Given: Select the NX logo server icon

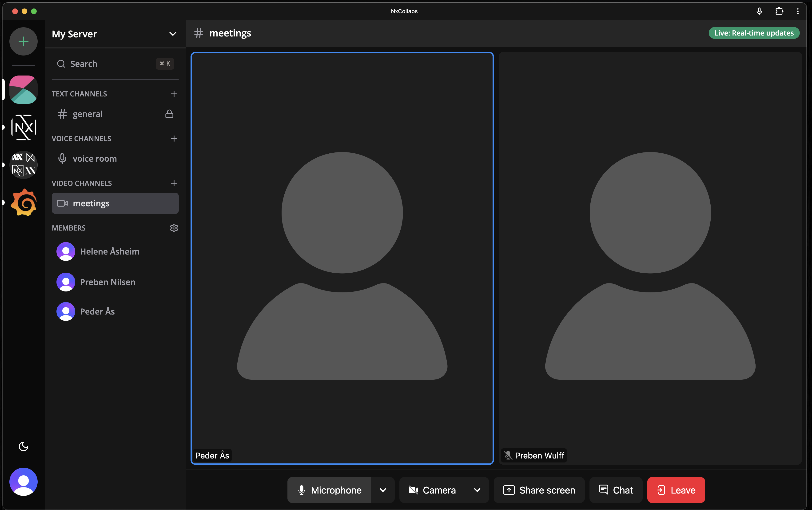Looking at the screenshot, I should click(x=23, y=127).
